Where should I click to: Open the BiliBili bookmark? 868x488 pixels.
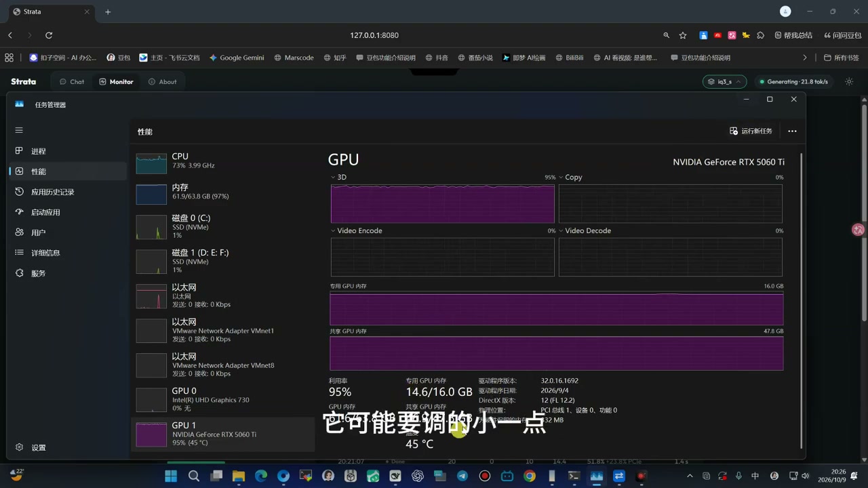coord(569,58)
